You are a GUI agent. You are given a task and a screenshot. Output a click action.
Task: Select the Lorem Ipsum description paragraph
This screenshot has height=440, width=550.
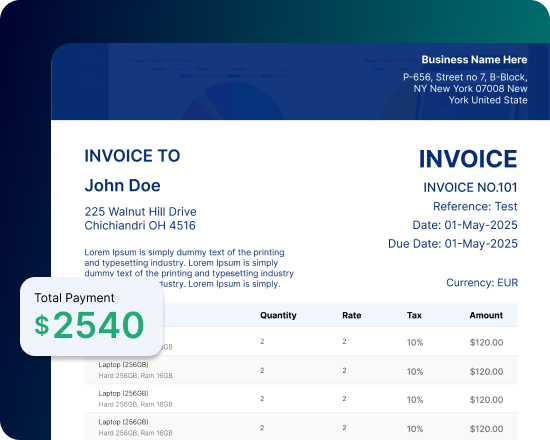click(189, 268)
